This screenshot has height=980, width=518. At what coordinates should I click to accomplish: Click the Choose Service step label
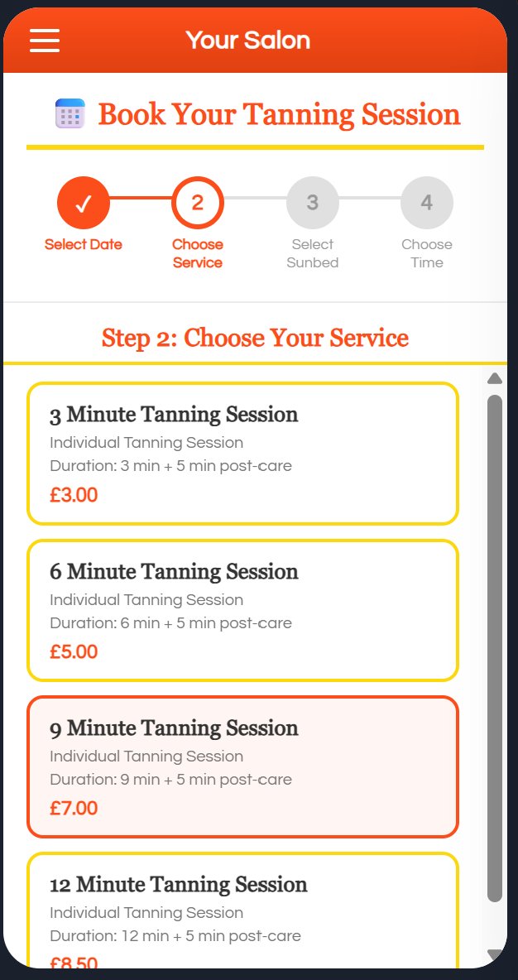[198, 253]
